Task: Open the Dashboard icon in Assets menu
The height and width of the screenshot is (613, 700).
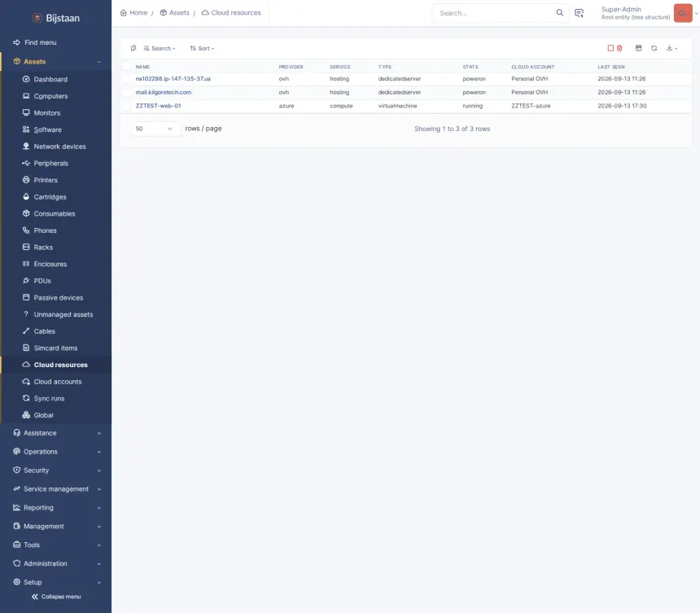Action: 26,79
